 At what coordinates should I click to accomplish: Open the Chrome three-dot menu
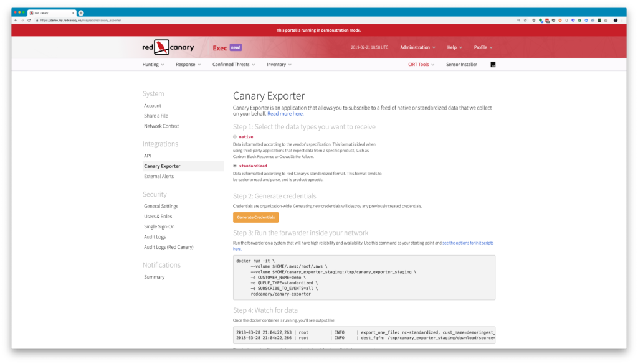point(623,20)
